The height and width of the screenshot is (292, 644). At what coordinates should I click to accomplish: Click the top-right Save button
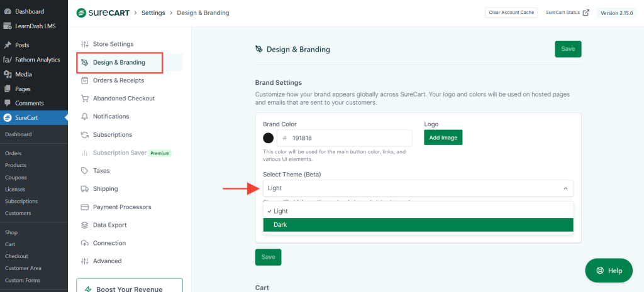click(567, 49)
